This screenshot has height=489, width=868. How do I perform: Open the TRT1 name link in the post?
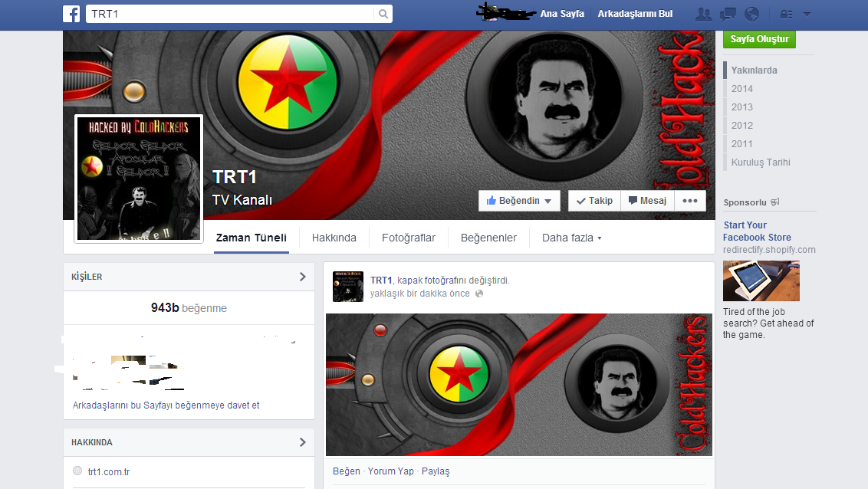tap(381, 281)
